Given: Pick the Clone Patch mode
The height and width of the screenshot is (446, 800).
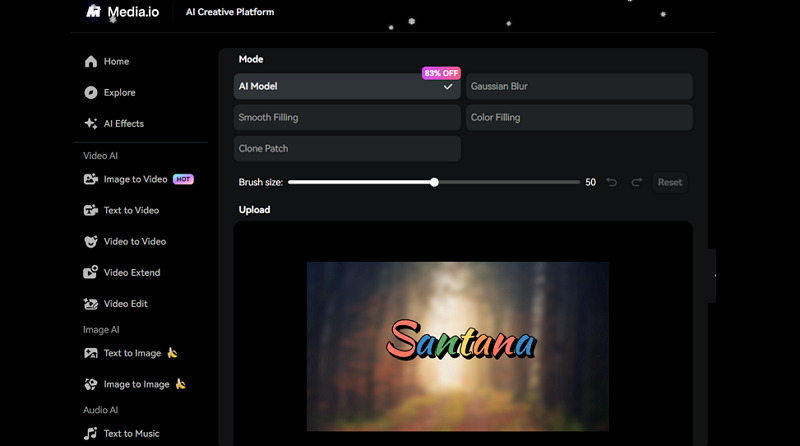Looking at the screenshot, I should coord(346,149).
